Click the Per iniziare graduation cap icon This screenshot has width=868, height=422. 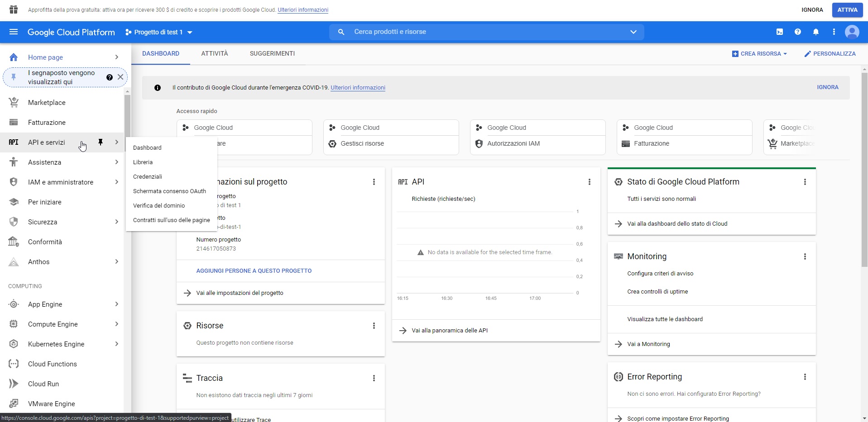[x=14, y=202]
